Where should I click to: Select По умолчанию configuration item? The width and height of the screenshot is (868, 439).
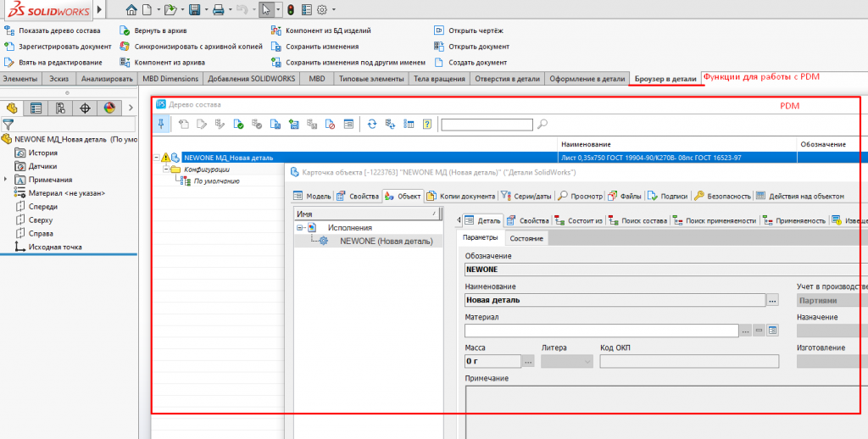pos(216,181)
